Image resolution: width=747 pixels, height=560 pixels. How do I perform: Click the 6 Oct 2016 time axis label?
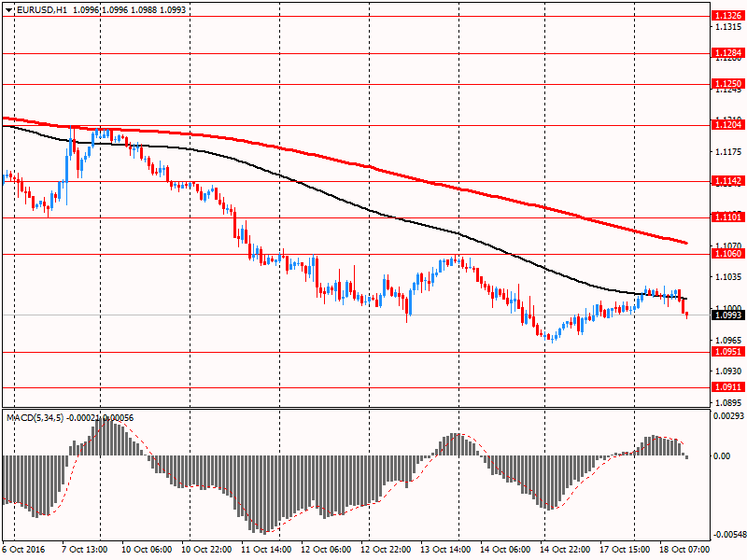click(24, 550)
